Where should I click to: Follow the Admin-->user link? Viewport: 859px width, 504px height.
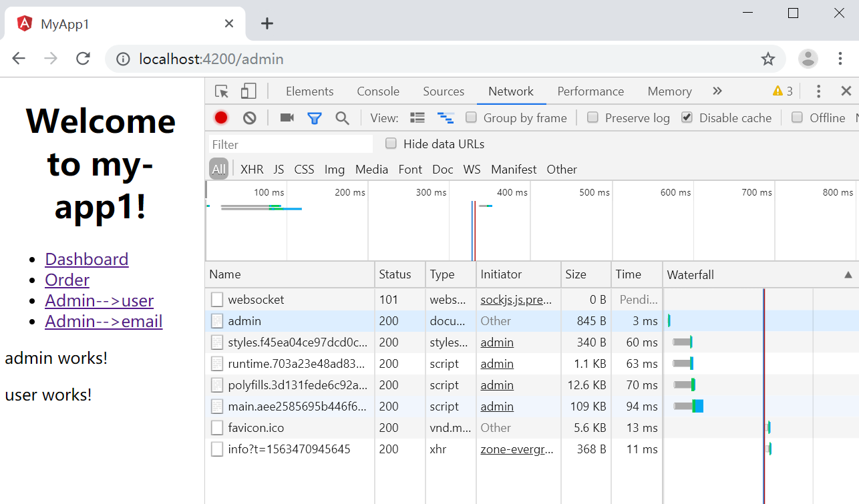(x=100, y=300)
